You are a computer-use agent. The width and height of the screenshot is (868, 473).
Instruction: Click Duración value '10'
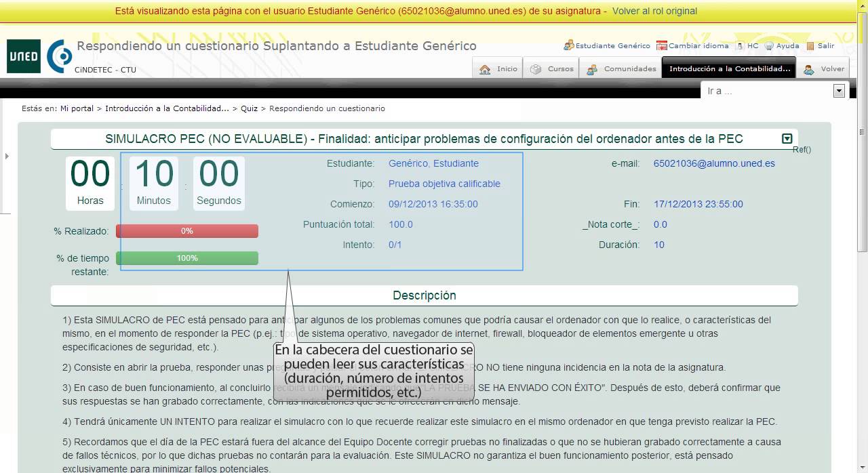(x=659, y=245)
